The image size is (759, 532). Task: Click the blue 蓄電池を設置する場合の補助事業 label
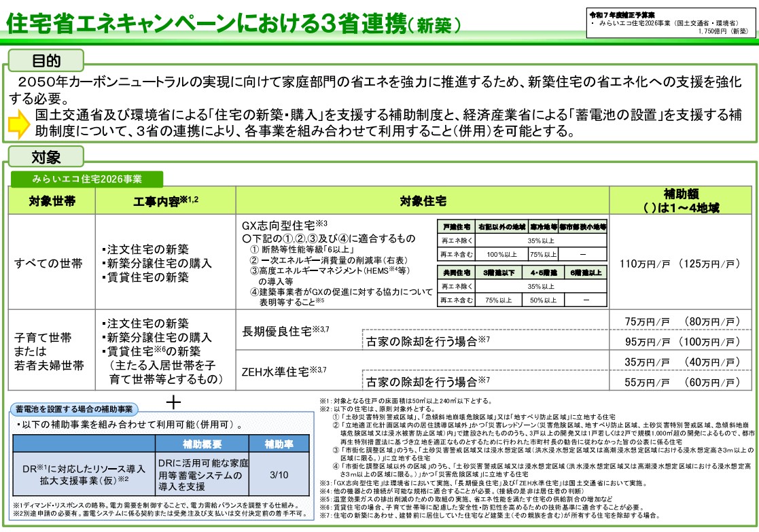[75, 409]
